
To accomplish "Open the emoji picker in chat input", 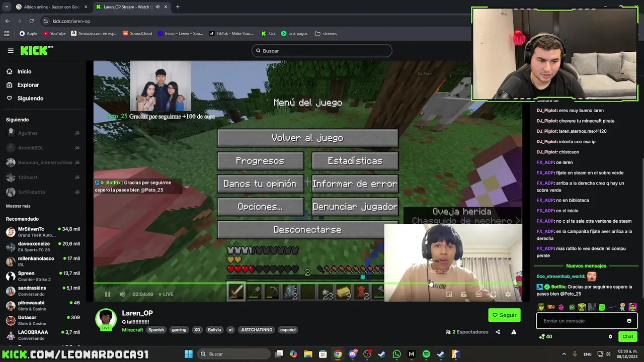I will point(629,321).
